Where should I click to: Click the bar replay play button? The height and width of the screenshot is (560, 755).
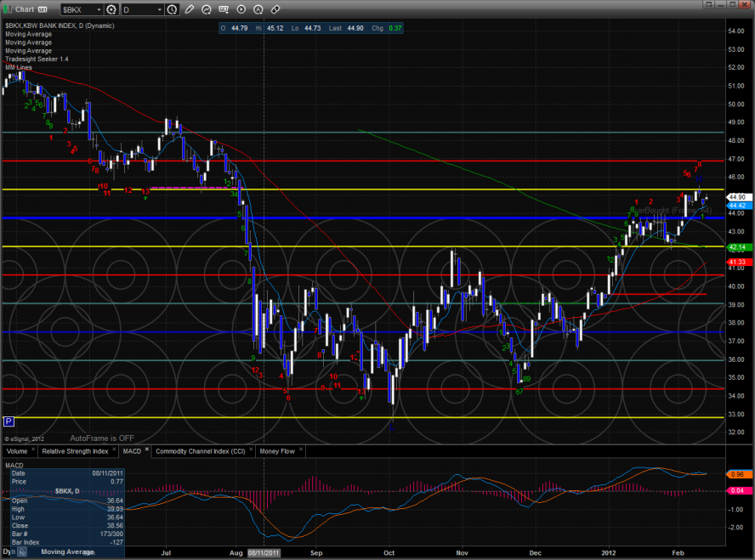point(241,9)
